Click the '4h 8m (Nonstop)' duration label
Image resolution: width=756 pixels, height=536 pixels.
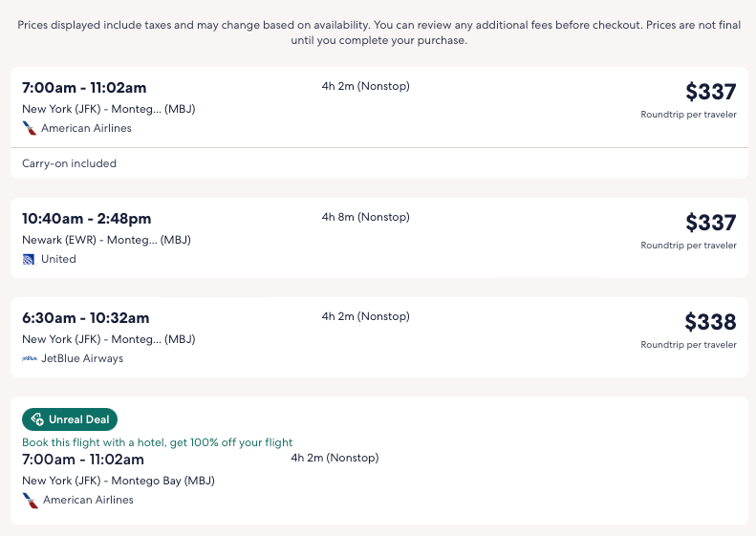(x=365, y=217)
